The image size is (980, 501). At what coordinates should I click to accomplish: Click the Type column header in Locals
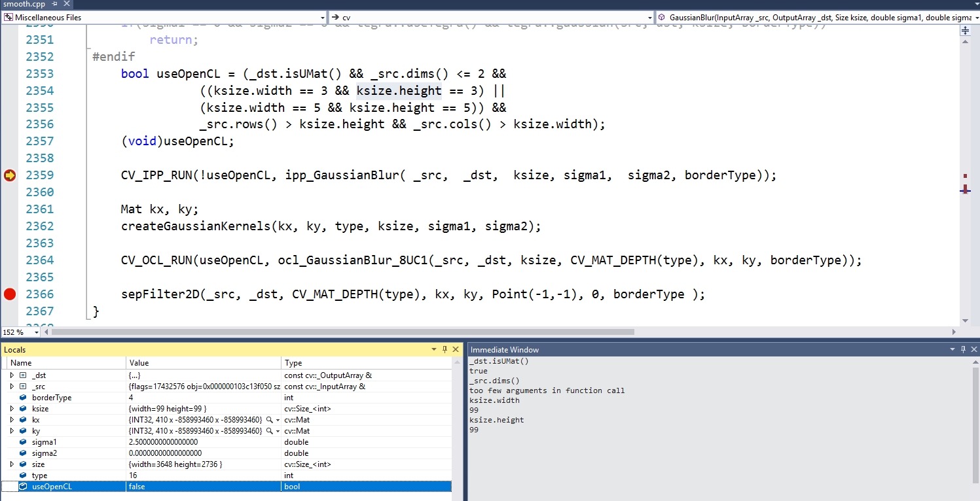click(x=366, y=363)
